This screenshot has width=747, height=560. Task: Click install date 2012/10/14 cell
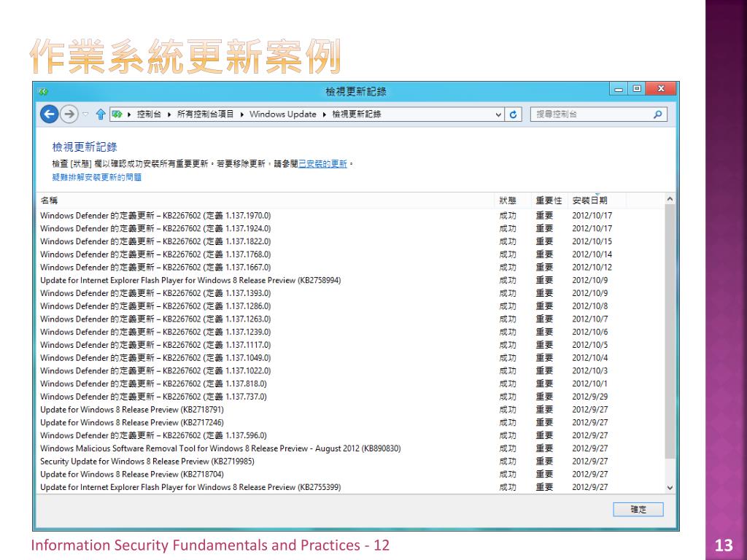click(x=592, y=254)
